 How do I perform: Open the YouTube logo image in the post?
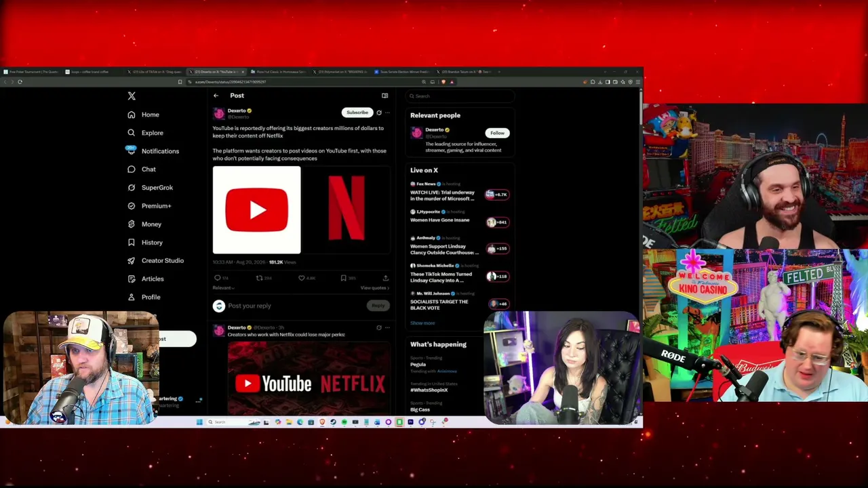pyautogui.click(x=256, y=210)
